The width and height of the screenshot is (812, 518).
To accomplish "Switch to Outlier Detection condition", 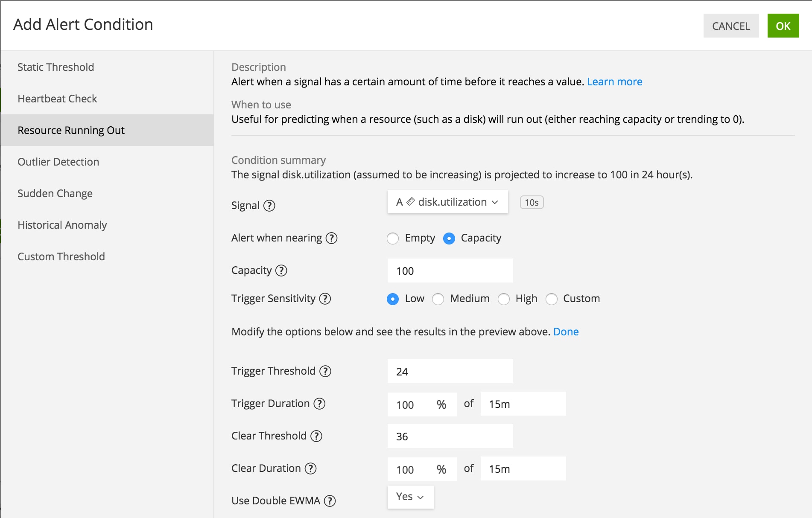I will [107, 162].
